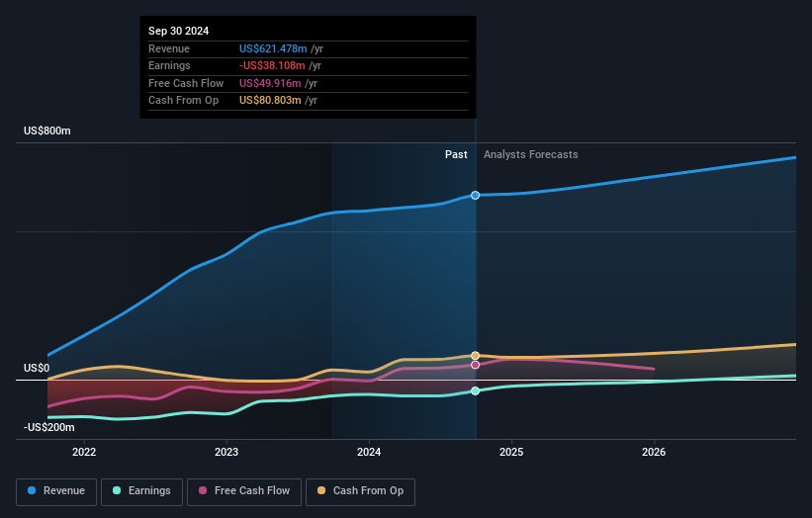Viewport: 812px width, 518px height.
Task: Click the Free Cash Flow tooltip label
Action: 186,83
